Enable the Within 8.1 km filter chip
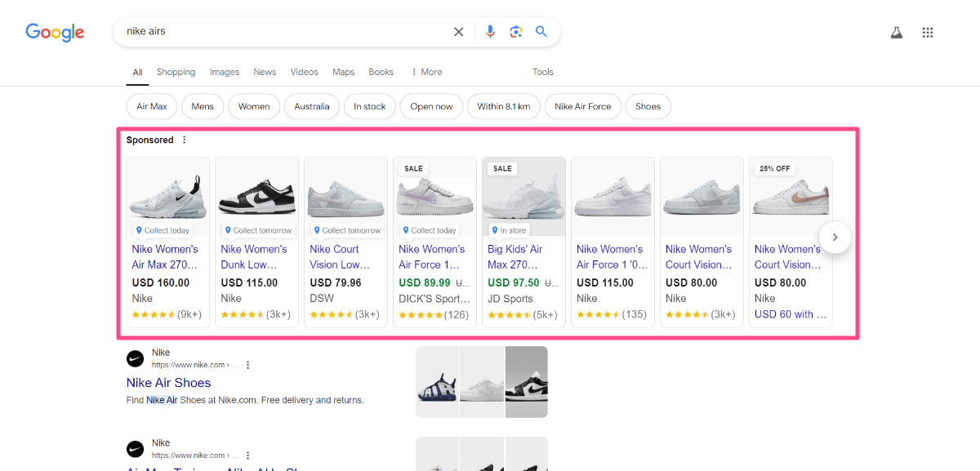980x471 pixels. pos(504,106)
